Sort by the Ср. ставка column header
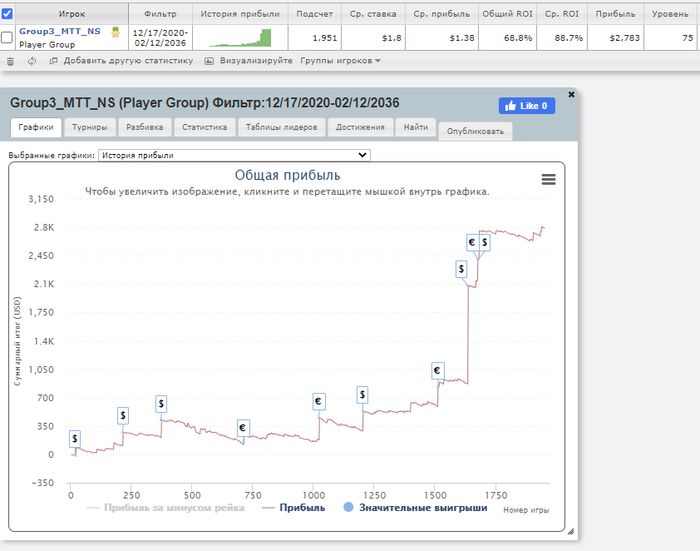Image resolution: width=700 pixels, height=551 pixels. coord(373,14)
